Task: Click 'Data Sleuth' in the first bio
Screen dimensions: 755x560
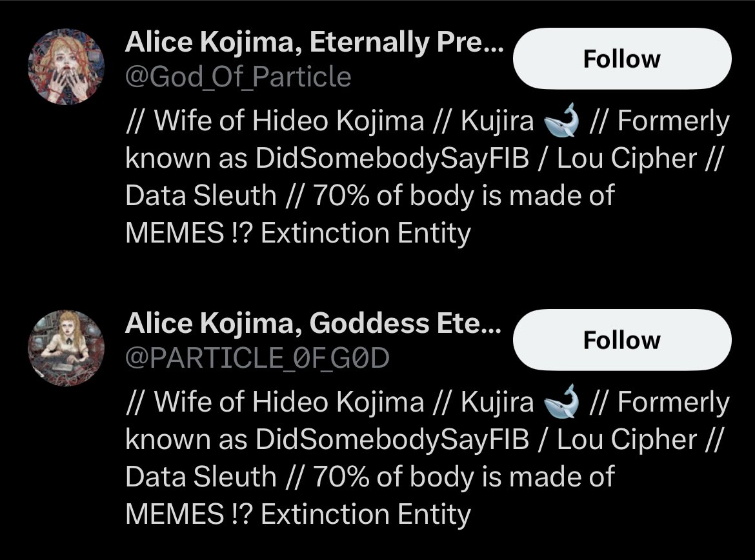Action: (201, 196)
